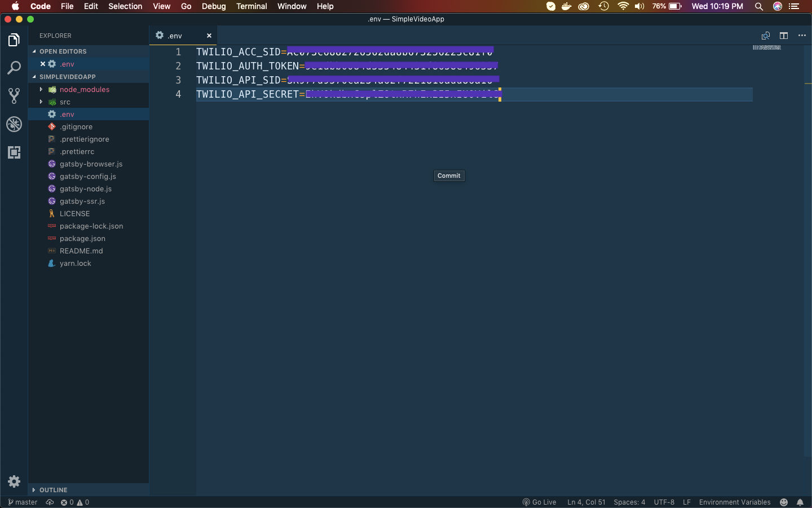Synchronize changes from the status bar

50,502
